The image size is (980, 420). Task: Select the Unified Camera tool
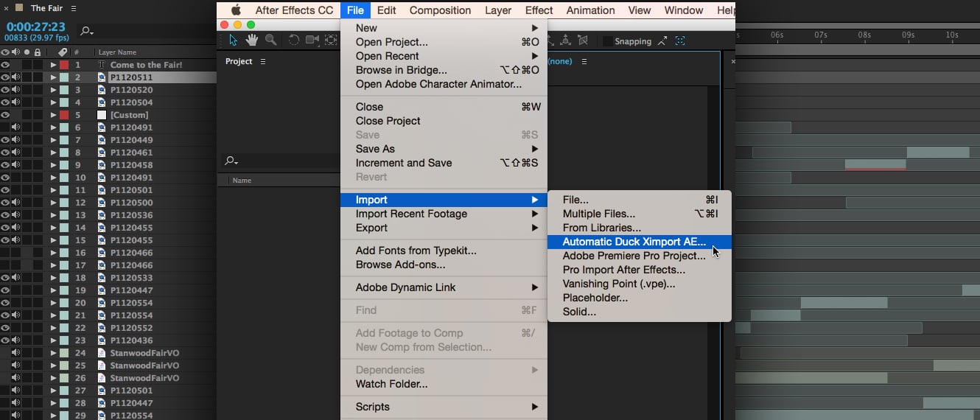[x=312, y=41]
